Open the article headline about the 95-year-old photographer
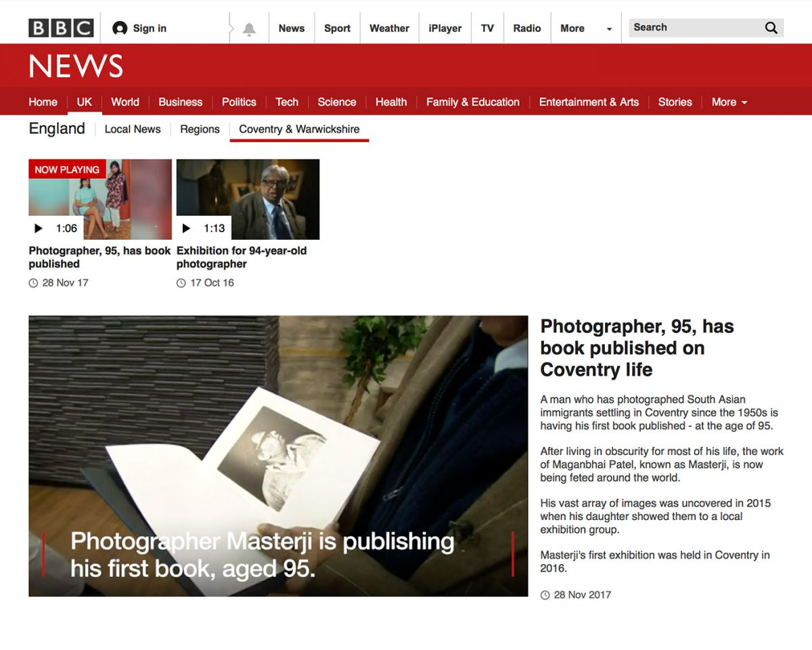 coord(637,348)
